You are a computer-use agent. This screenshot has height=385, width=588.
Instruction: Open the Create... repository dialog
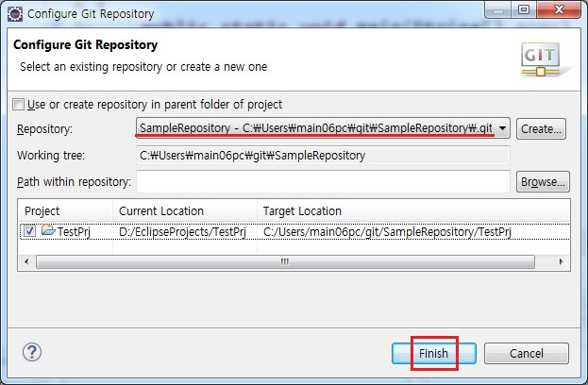coord(541,129)
